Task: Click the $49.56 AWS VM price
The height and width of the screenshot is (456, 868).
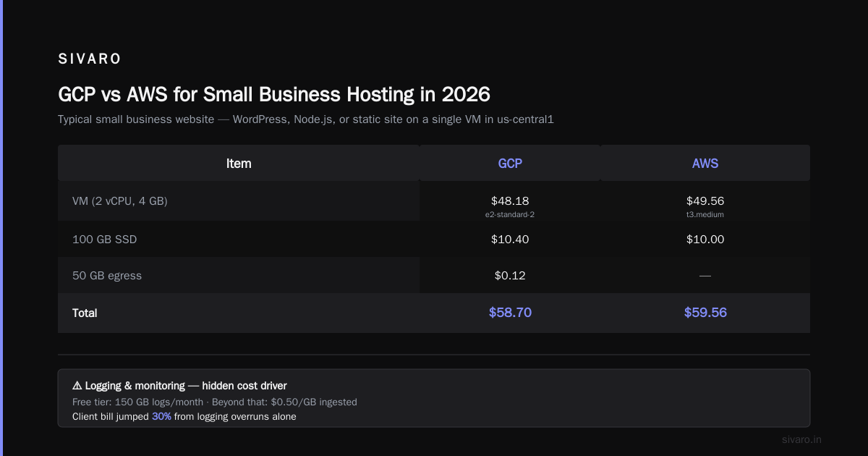Action: click(x=705, y=200)
